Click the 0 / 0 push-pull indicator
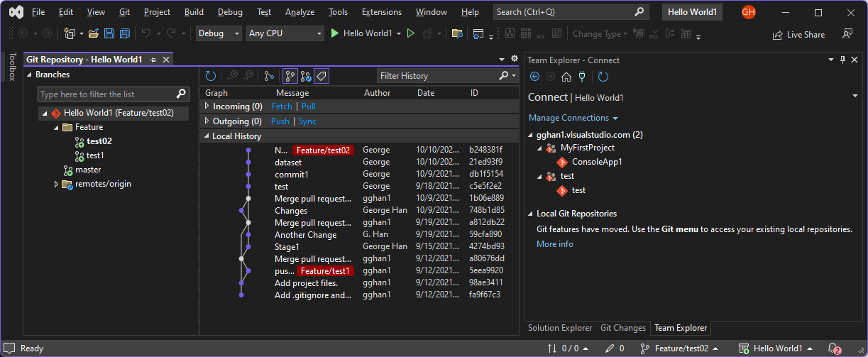The height and width of the screenshot is (357, 868). (x=568, y=348)
